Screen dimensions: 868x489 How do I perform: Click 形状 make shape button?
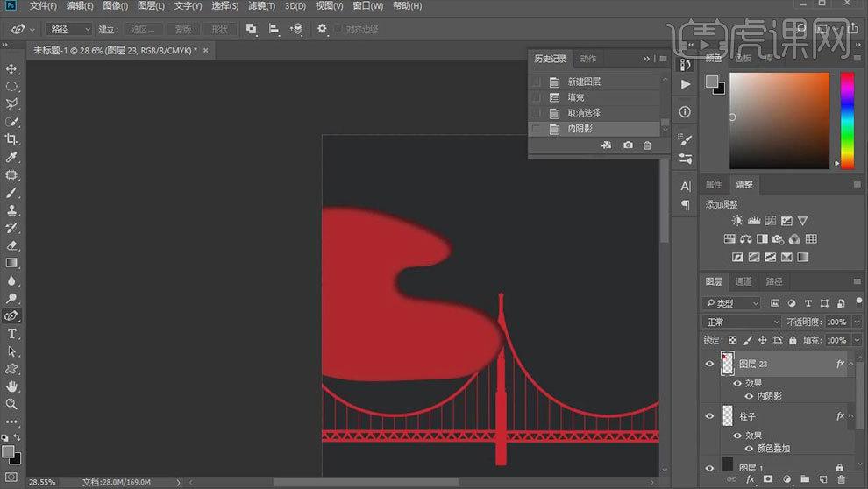click(220, 29)
